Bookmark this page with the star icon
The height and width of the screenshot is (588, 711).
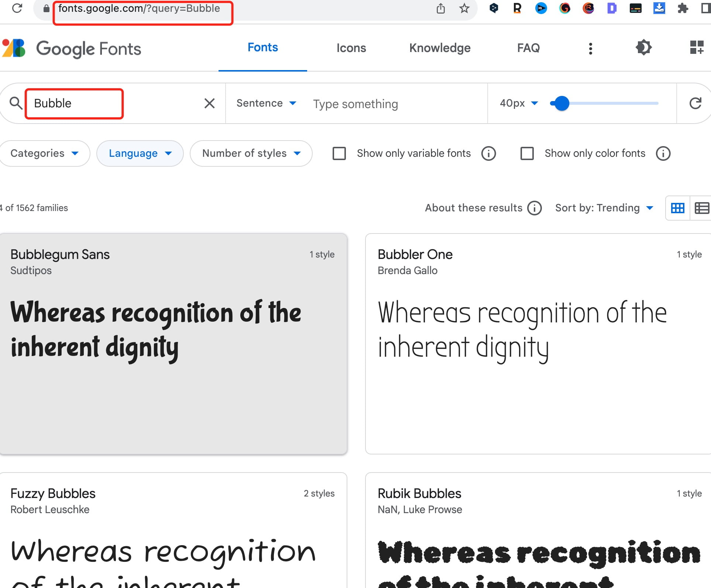pyautogui.click(x=464, y=8)
